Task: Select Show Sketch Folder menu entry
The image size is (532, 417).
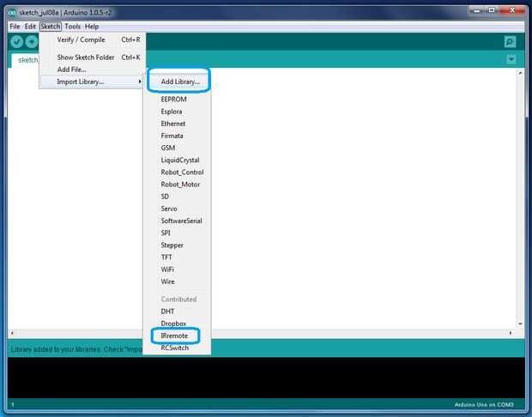Action: coord(93,57)
